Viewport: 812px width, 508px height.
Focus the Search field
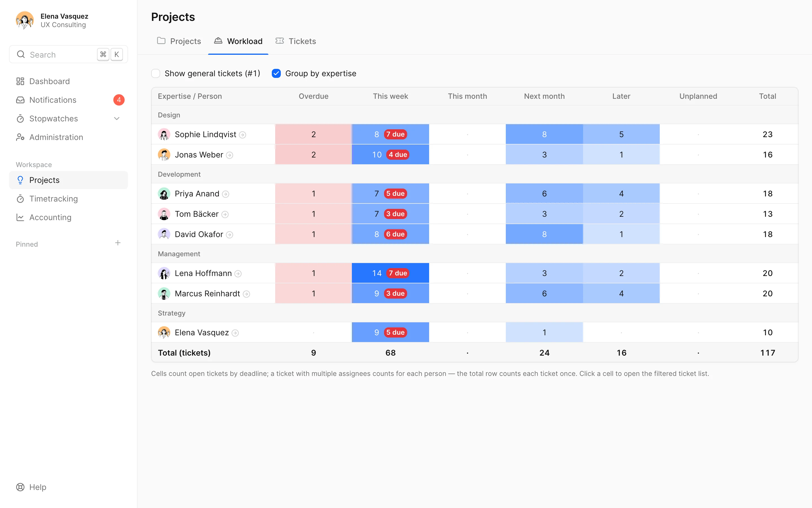click(69, 54)
